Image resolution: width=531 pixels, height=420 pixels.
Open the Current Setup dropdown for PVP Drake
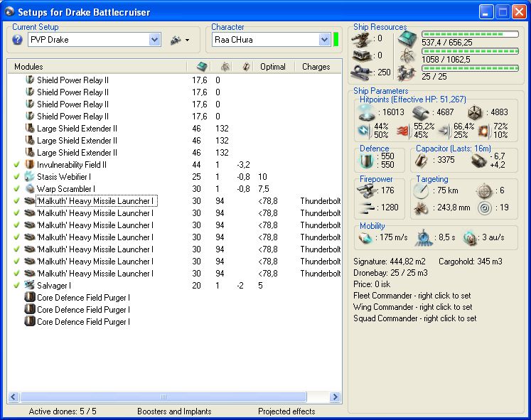tap(155, 41)
